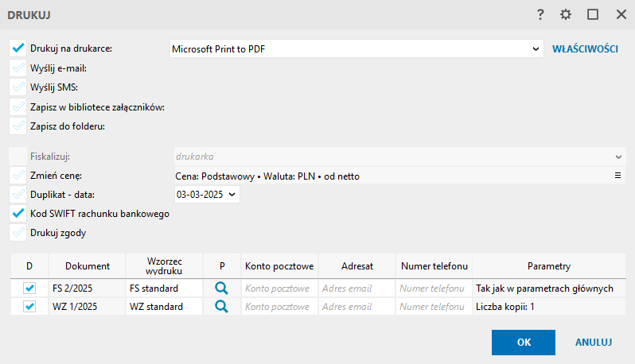Uncheck the D box for FS 2/2025
The height and width of the screenshot is (364, 635).
(29, 288)
